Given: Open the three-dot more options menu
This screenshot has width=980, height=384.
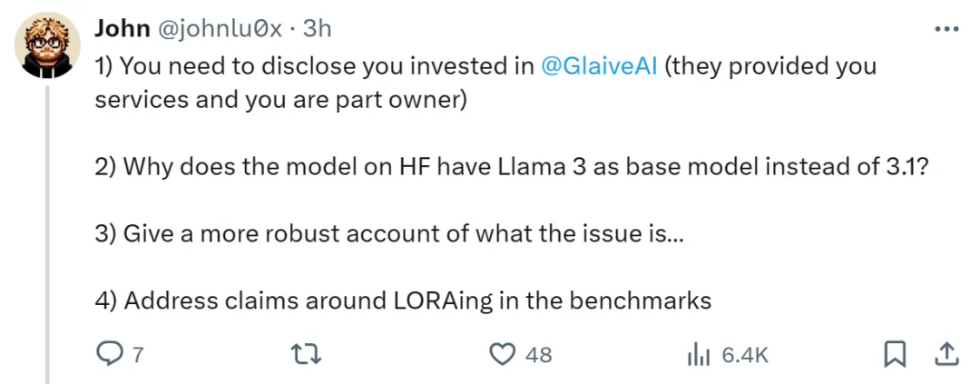Looking at the screenshot, I should pyautogui.click(x=946, y=29).
